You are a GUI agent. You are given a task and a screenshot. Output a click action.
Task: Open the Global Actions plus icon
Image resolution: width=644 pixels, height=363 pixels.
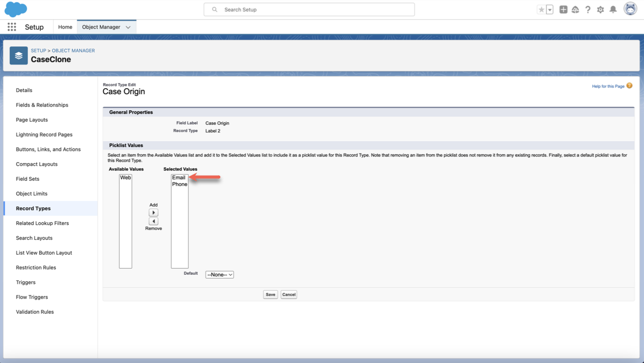coord(563,10)
